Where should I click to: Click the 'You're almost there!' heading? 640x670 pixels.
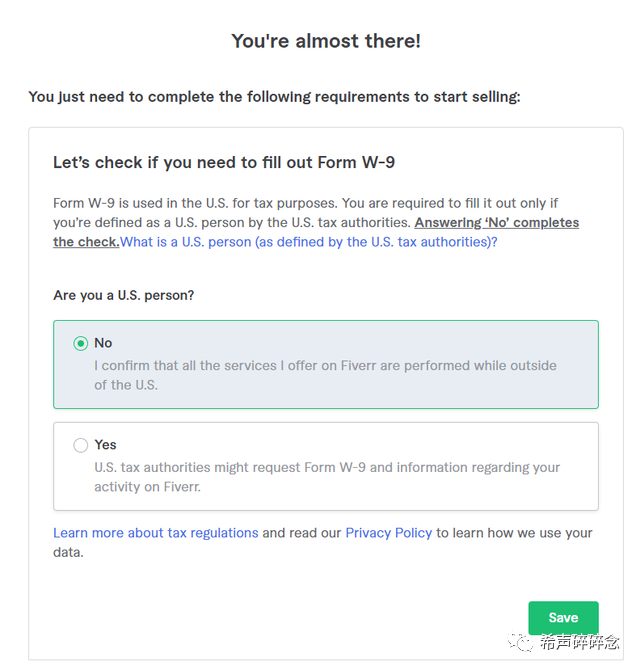click(326, 41)
